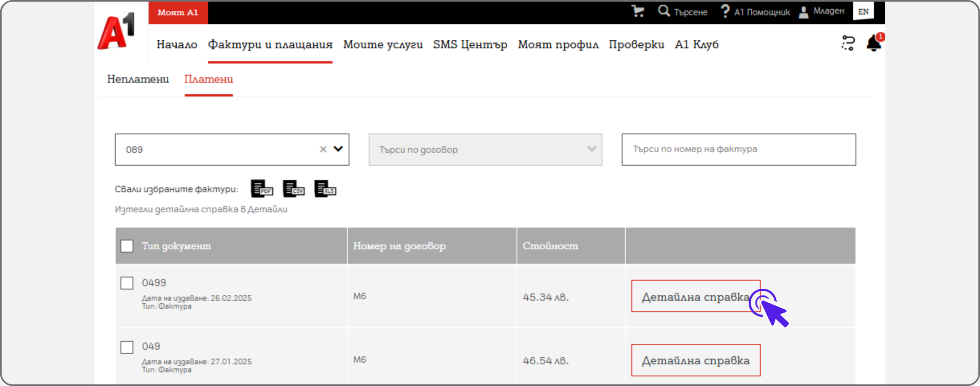The image size is (980, 386).
Task: Toggle the select-all checkbox in the header
Action: 127,246
